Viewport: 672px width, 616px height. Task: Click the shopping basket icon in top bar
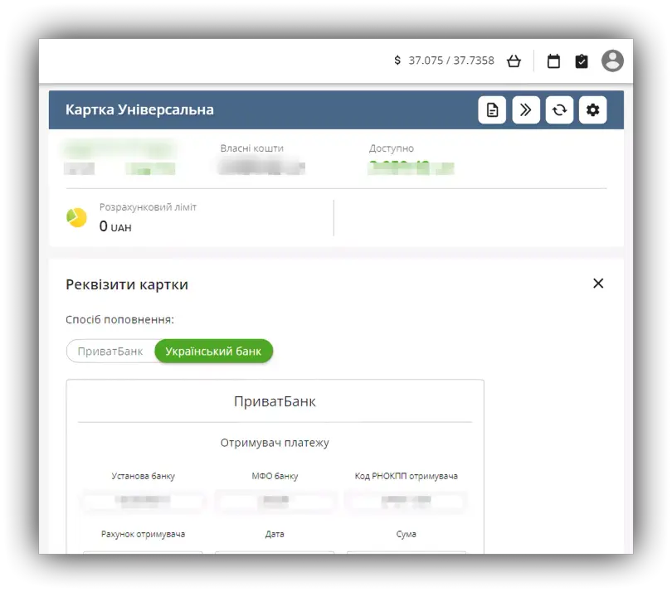[x=514, y=61]
